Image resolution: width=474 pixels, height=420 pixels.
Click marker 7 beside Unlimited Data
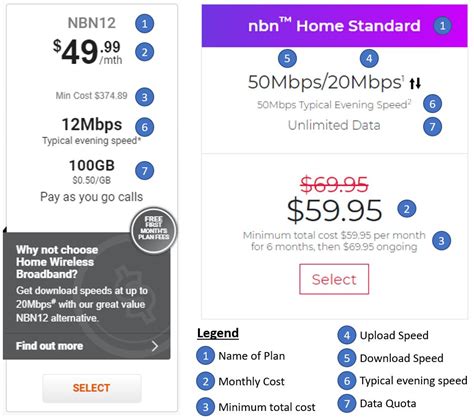(x=432, y=127)
